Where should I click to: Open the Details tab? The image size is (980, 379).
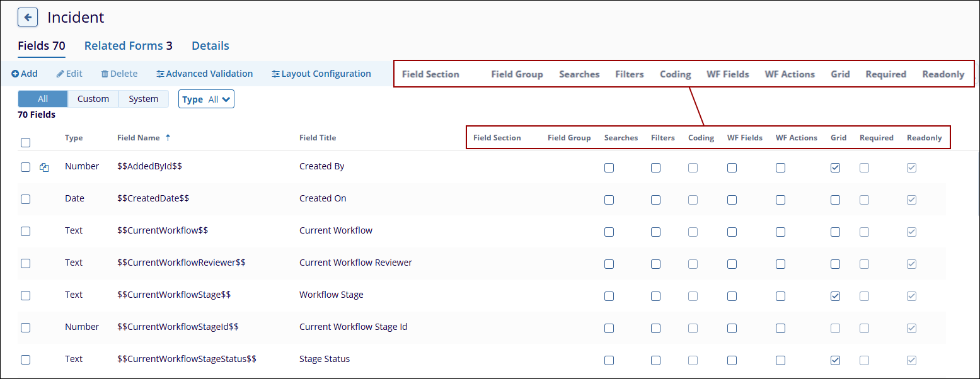click(210, 45)
